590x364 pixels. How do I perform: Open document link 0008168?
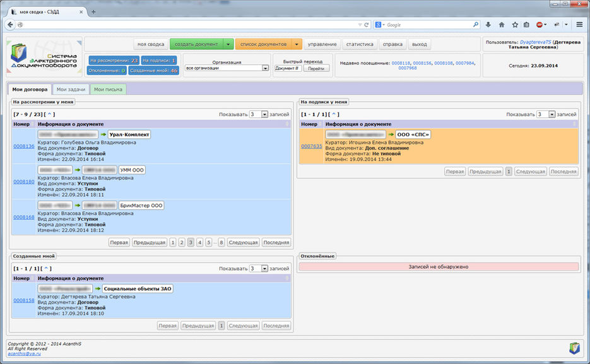coord(24,217)
